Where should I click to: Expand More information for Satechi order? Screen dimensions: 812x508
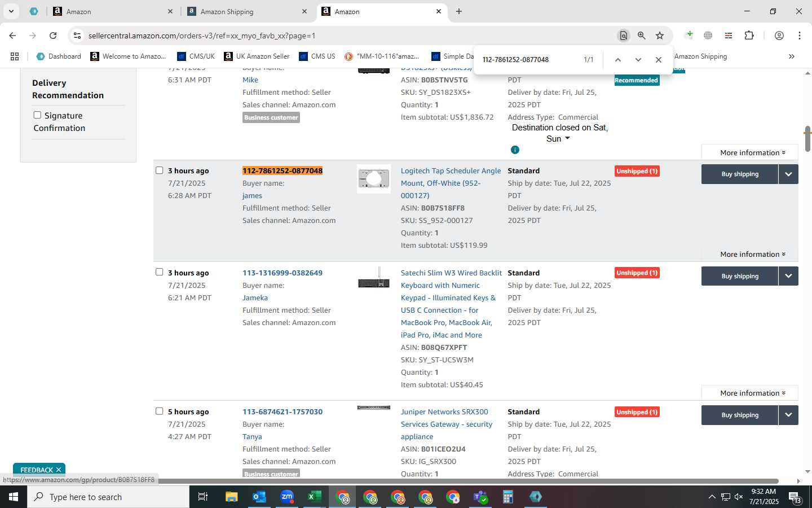click(750, 393)
